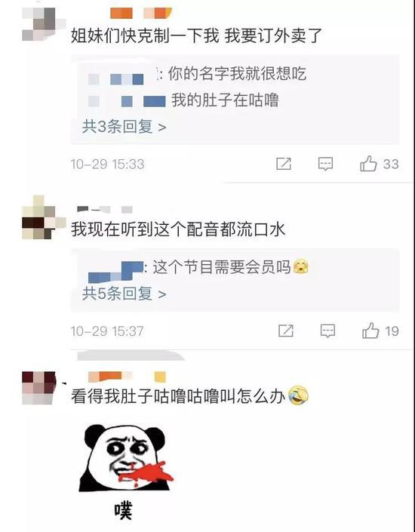Open the reply icon on the 15:33 comment
This screenshot has height=532, width=415.
click(x=325, y=164)
